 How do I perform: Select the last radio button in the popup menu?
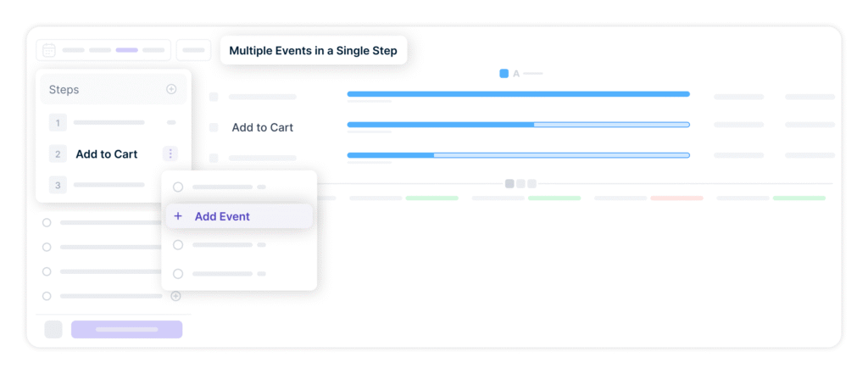(178, 274)
